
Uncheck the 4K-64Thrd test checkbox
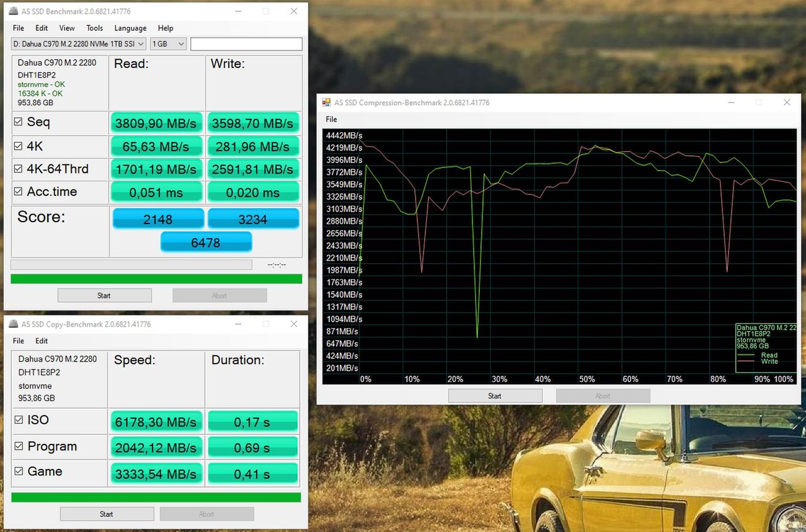18,169
